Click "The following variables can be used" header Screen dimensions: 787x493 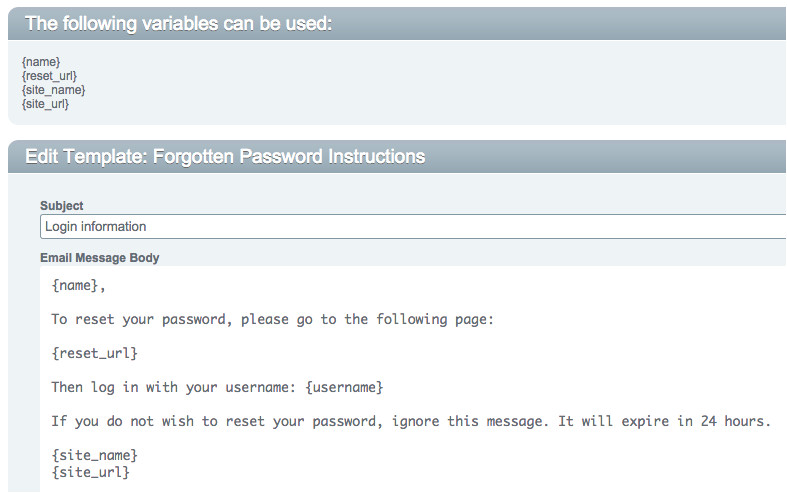[178, 24]
